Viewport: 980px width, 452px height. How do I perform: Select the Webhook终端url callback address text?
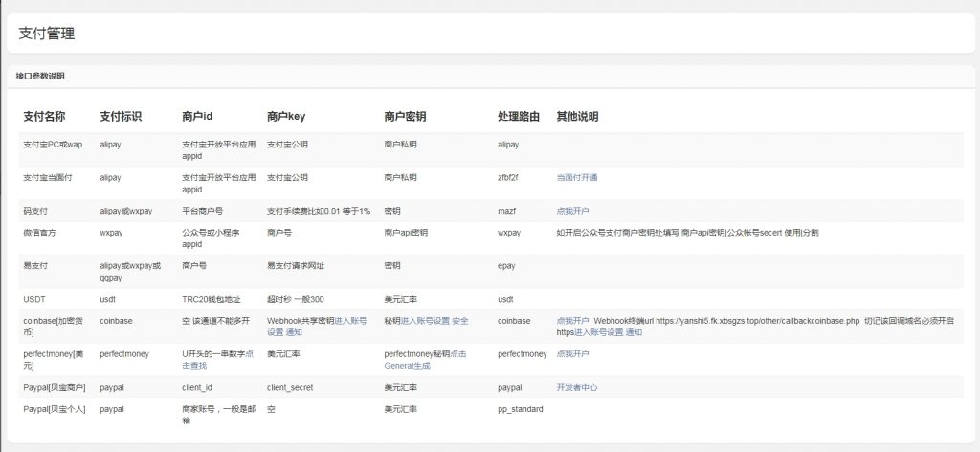726,321
